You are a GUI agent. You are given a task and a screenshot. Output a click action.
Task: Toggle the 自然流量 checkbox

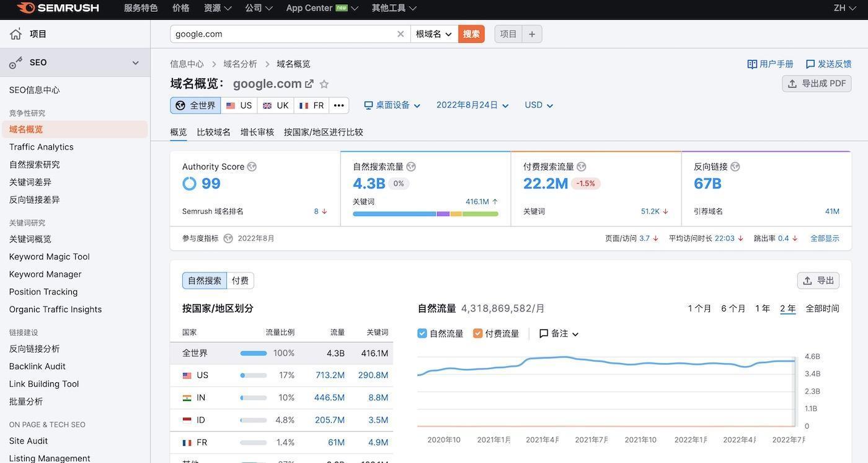point(422,334)
